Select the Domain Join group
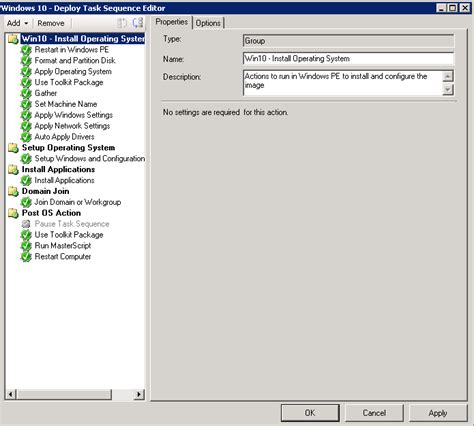 (x=46, y=191)
